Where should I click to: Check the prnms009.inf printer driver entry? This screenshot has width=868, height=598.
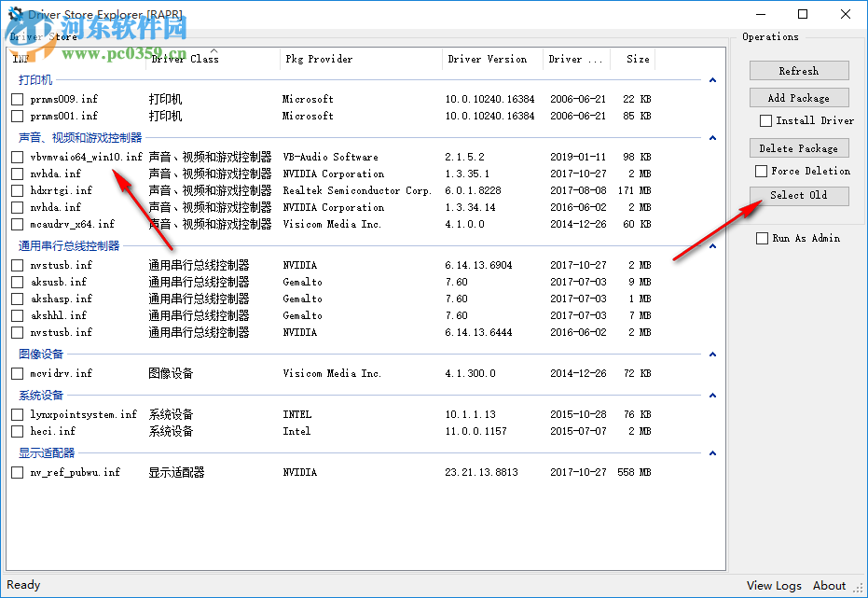(x=16, y=99)
